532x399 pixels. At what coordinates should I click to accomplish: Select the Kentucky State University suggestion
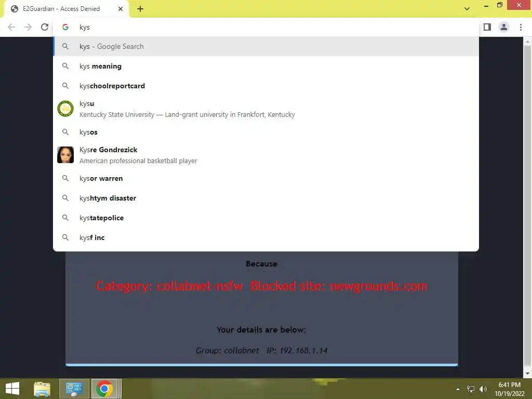[x=266, y=109]
